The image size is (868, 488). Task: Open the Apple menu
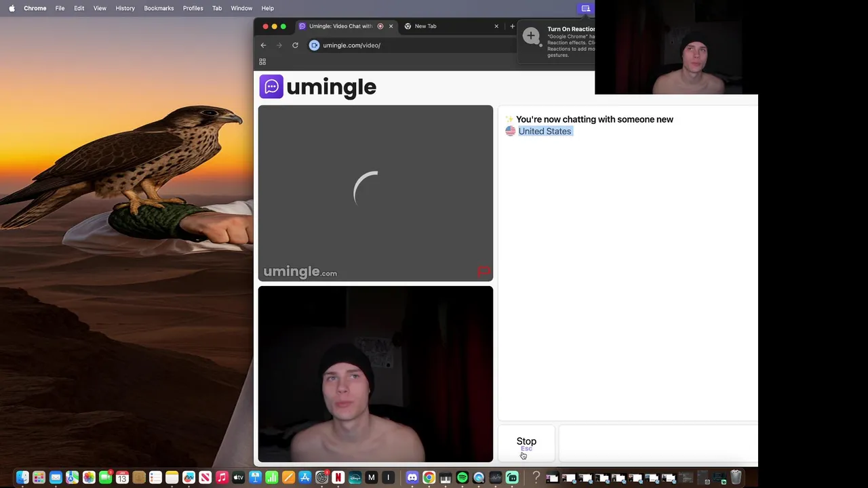(12, 8)
